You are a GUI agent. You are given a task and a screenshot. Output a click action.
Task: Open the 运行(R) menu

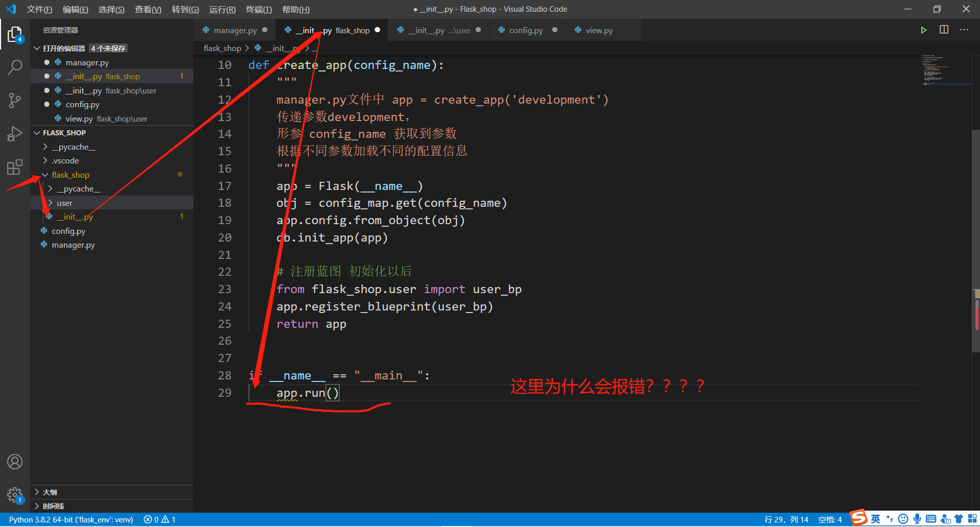pos(222,9)
